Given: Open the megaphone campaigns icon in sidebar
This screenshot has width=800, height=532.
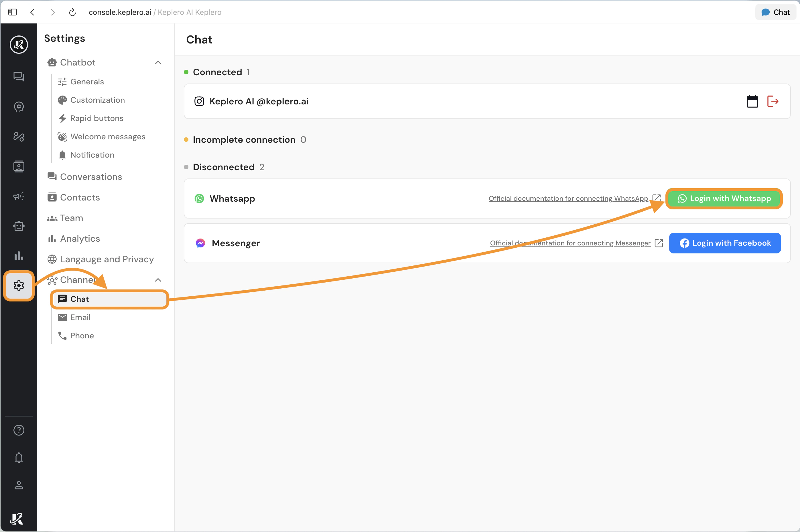Looking at the screenshot, I should point(19,196).
